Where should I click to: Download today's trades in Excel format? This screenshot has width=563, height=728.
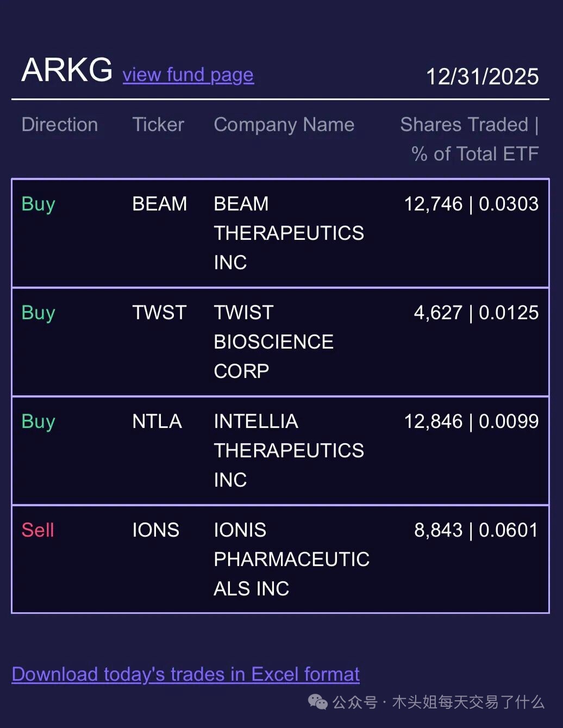coord(185,674)
